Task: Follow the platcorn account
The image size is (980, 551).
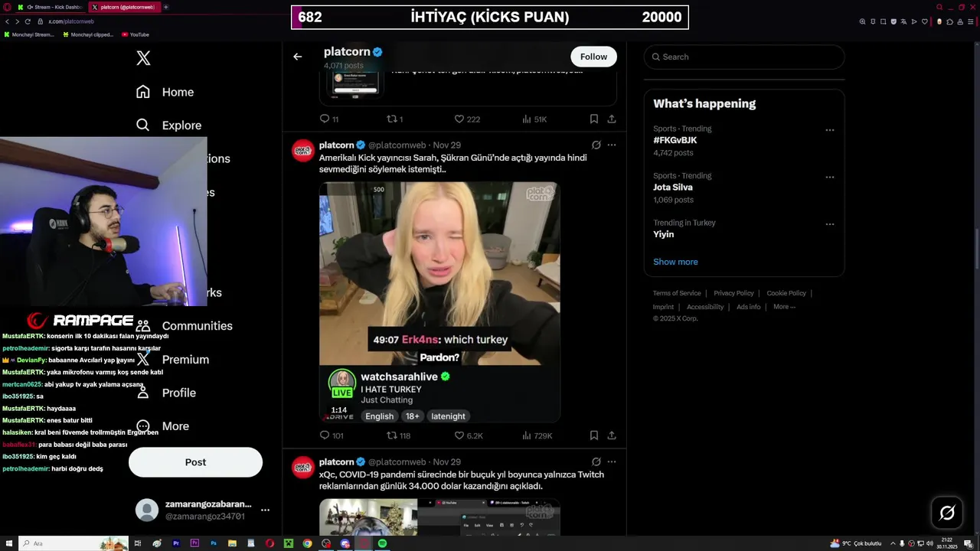Action: click(593, 57)
